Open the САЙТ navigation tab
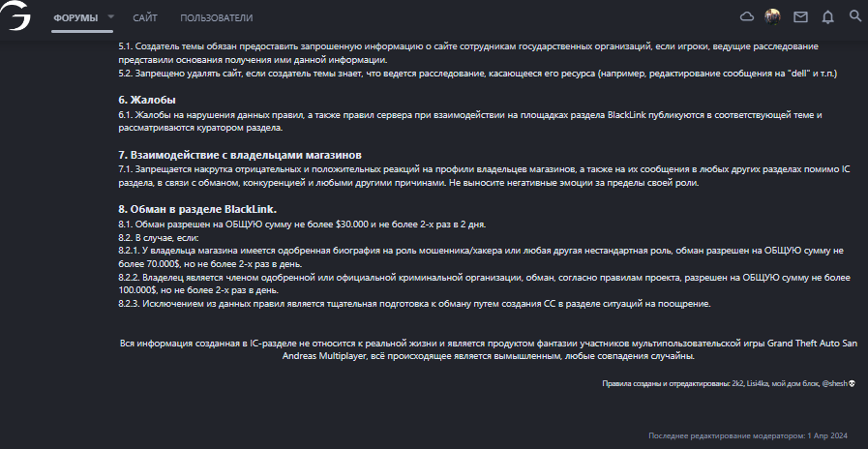The height and width of the screenshot is (449, 868). [x=146, y=17]
